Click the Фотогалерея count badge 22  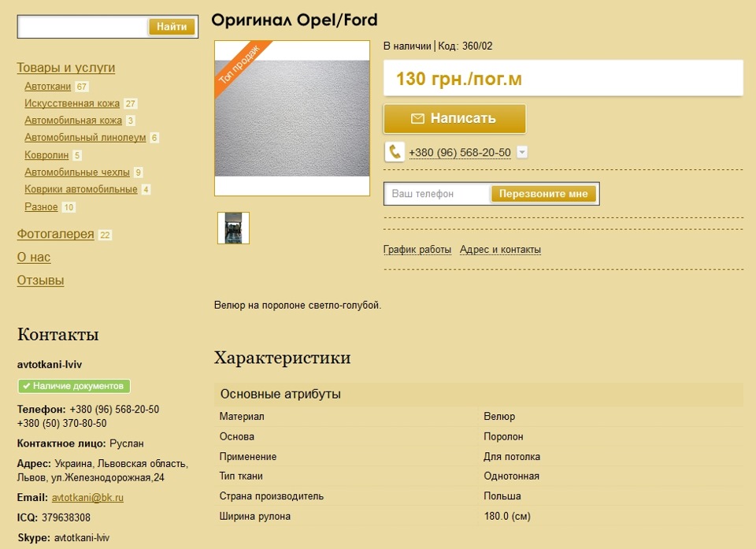[105, 235]
